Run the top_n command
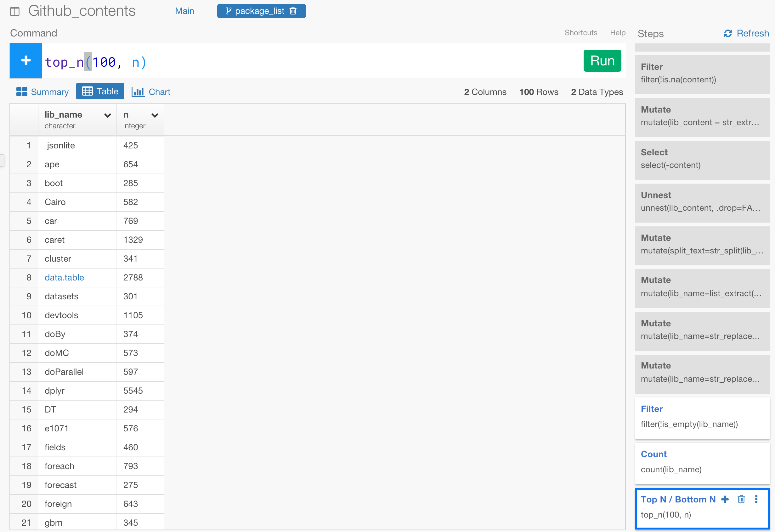Image resolution: width=775 pixels, height=532 pixels. (602, 61)
